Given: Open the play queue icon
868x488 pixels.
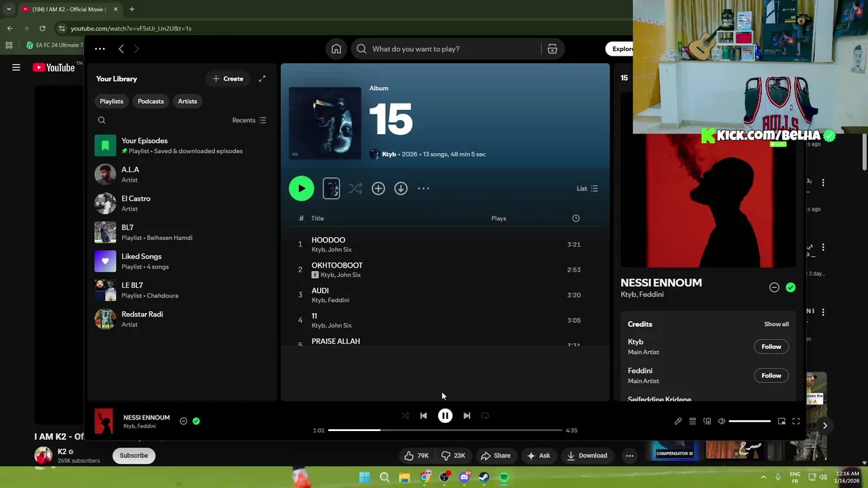Looking at the screenshot, I should [x=692, y=422].
